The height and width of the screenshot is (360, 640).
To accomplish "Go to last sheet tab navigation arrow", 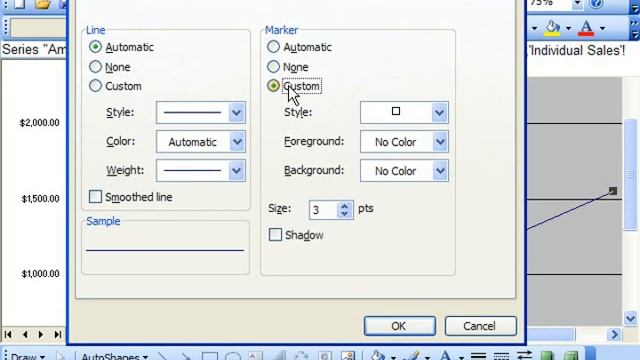I will tap(58, 335).
